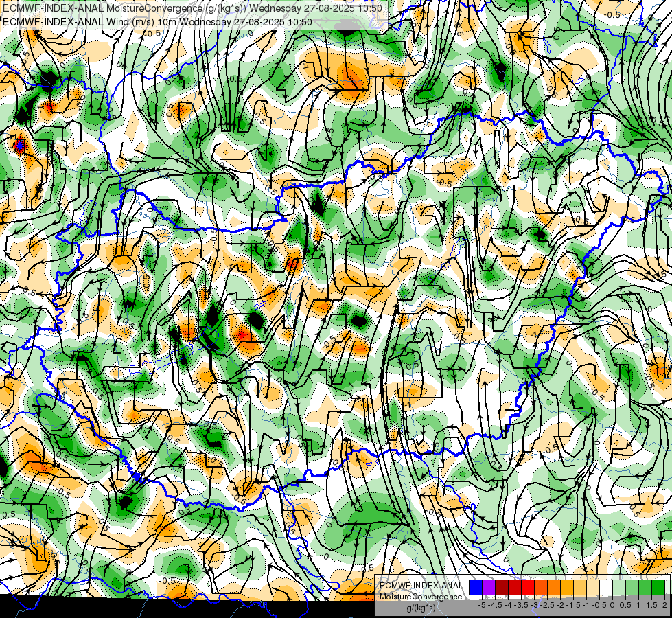The height and width of the screenshot is (618, 672).
Task: Click legend scale tick label -1.5
Action: coord(573,605)
